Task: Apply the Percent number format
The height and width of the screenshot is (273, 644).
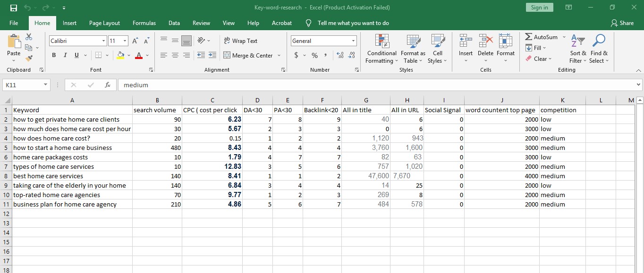Action: point(314,55)
